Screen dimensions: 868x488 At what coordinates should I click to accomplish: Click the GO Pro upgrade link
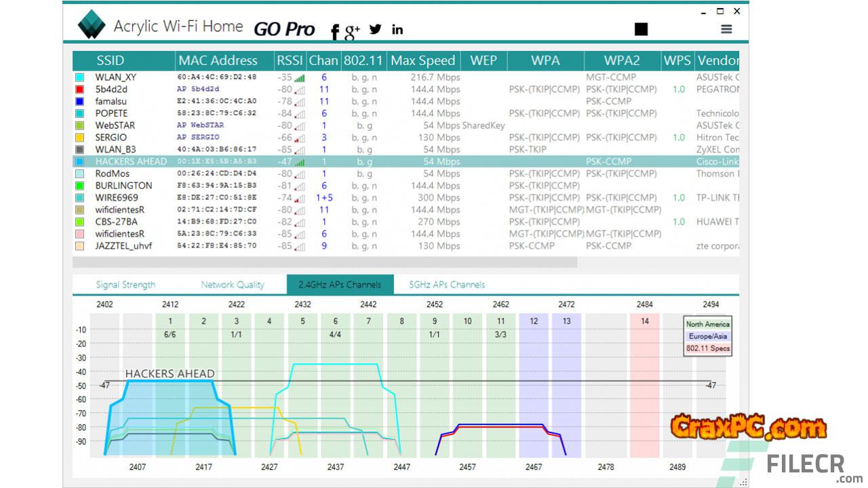[x=284, y=29]
